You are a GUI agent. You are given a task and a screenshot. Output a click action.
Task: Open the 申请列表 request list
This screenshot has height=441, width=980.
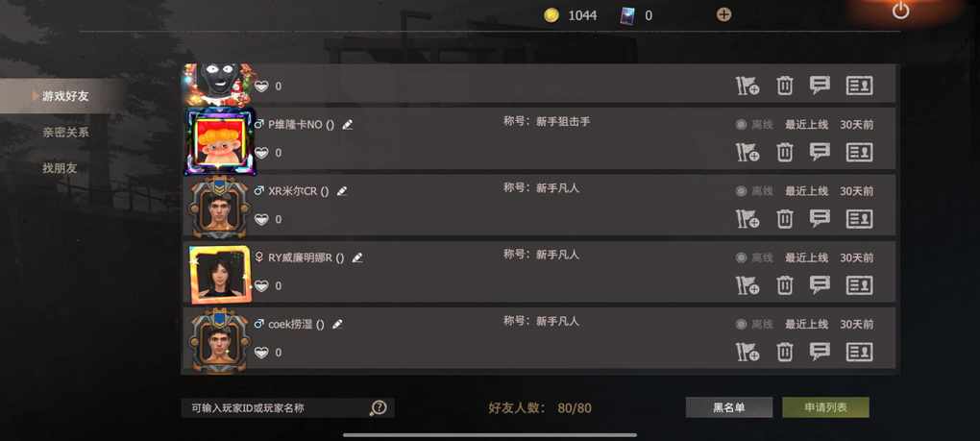click(x=825, y=408)
